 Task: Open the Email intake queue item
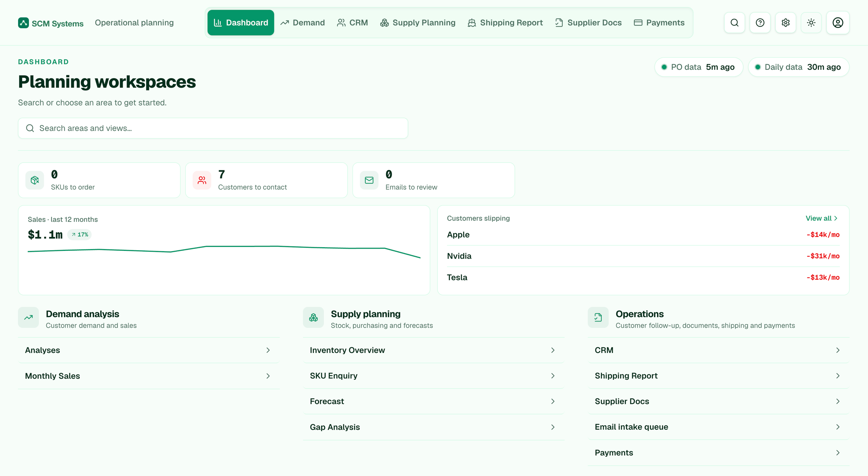(x=718, y=427)
